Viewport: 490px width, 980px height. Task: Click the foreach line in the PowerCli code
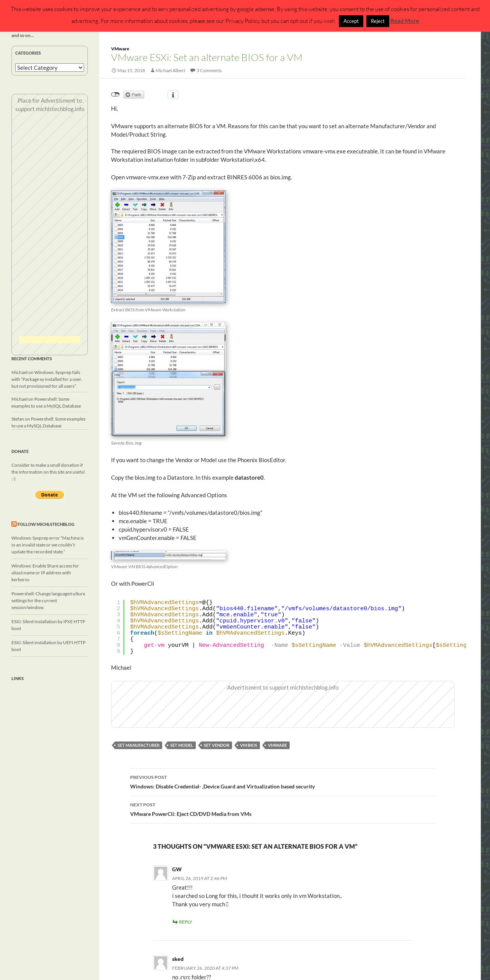(x=218, y=633)
